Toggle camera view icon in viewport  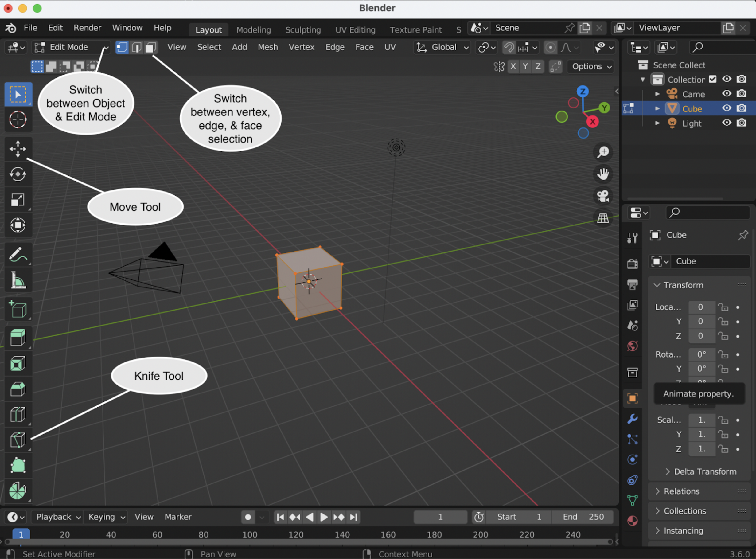603,196
